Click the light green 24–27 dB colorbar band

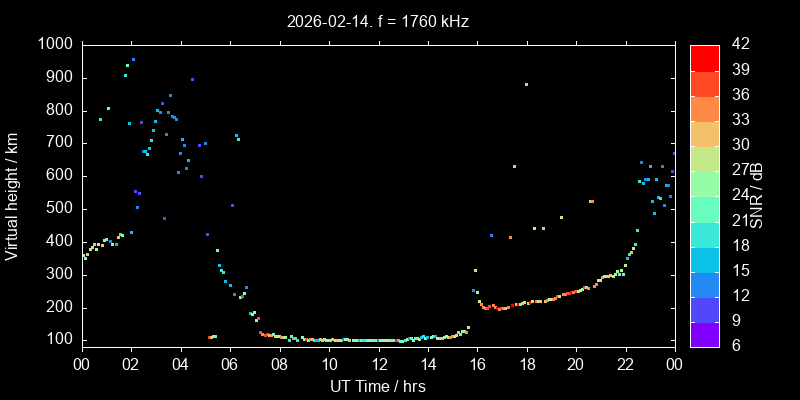pos(704,182)
